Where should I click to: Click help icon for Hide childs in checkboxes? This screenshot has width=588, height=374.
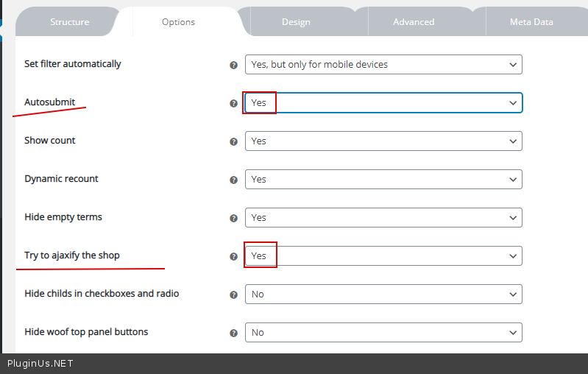click(x=234, y=294)
